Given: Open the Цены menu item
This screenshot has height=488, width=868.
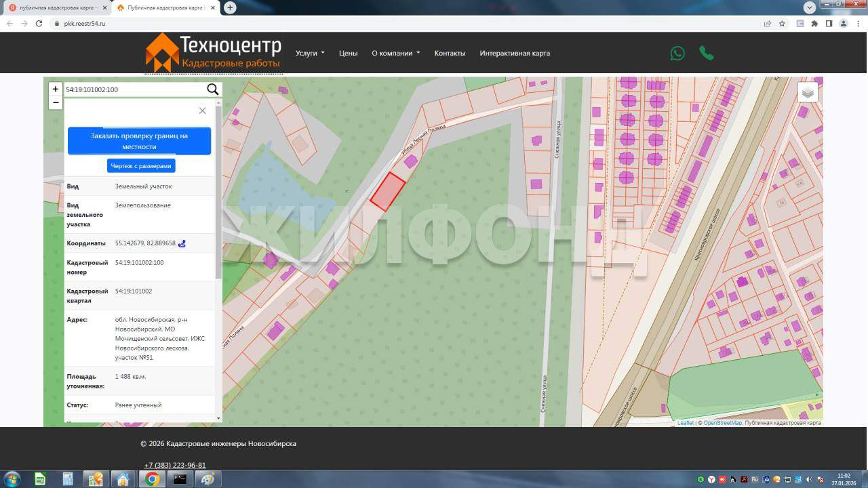Looking at the screenshot, I should 348,53.
